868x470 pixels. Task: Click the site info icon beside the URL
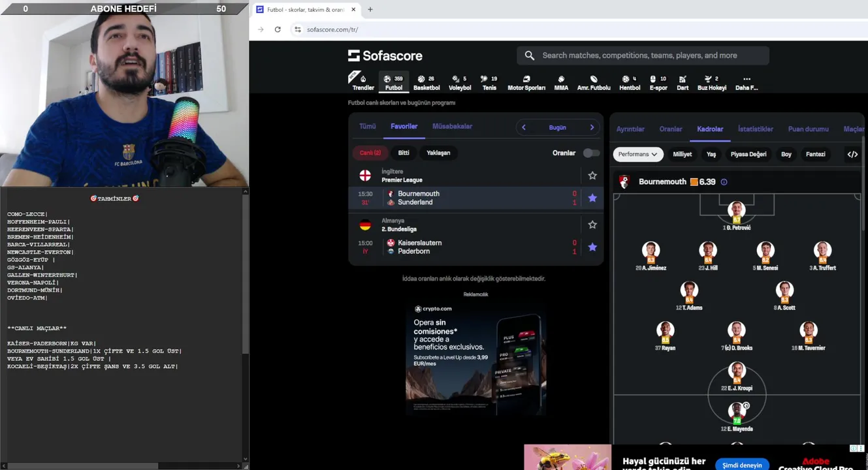click(x=298, y=29)
